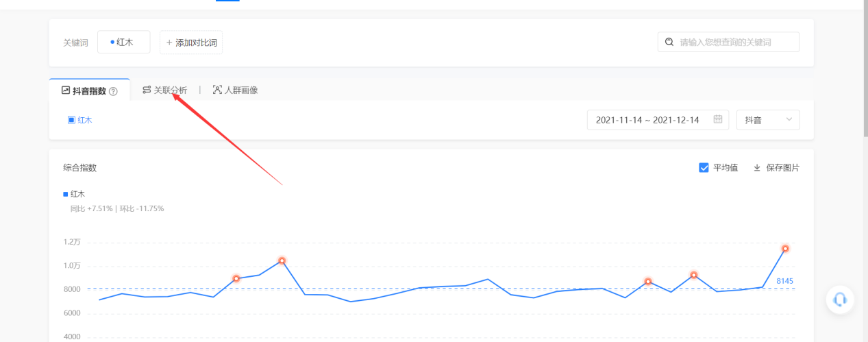Click the help question mark beside 抖音指数
This screenshot has height=342, width=868.
point(114,91)
